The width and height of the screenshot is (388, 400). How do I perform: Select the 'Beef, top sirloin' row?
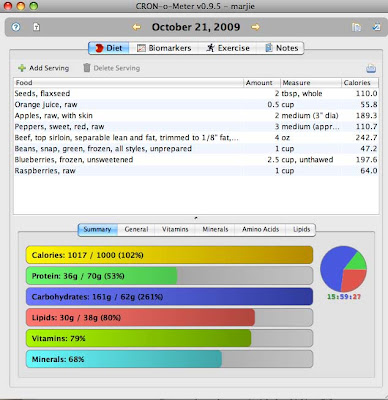tap(196, 138)
